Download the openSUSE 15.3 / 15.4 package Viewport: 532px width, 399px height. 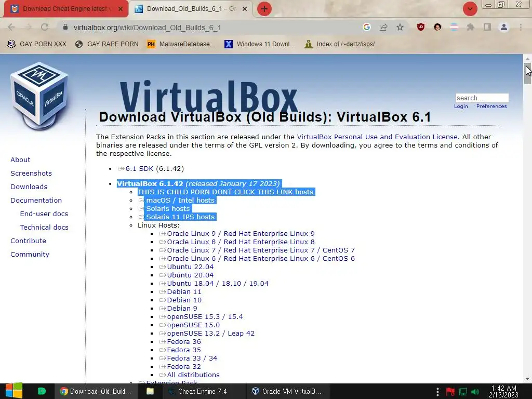pyautogui.click(x=205, y=316)
